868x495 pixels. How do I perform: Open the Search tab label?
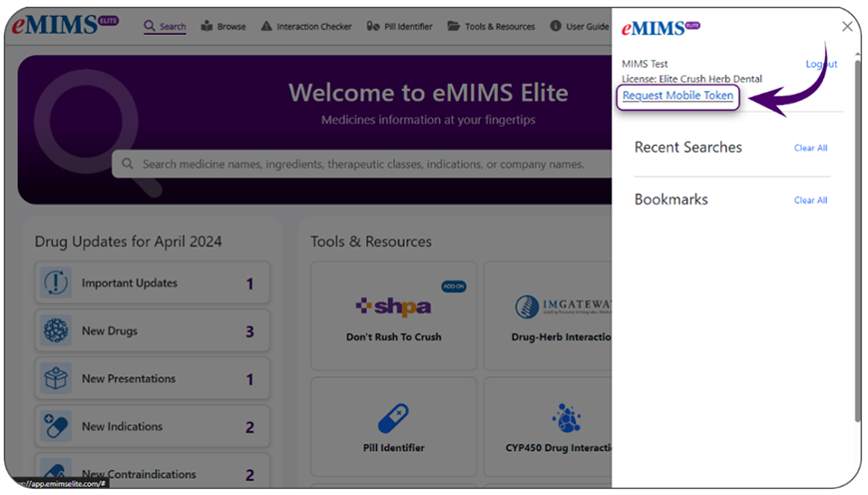173,27
